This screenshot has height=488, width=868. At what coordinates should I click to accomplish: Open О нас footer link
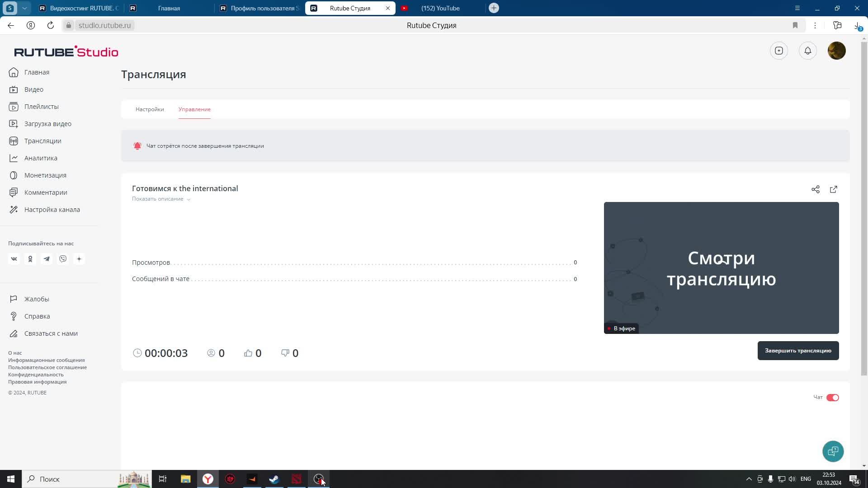[15, 353]
